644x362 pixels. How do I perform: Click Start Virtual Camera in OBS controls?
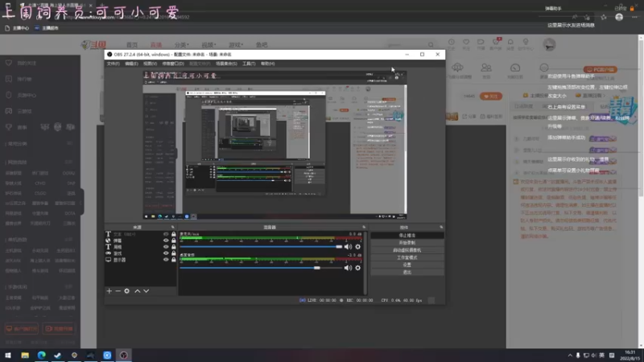click(x=407, y=250)
